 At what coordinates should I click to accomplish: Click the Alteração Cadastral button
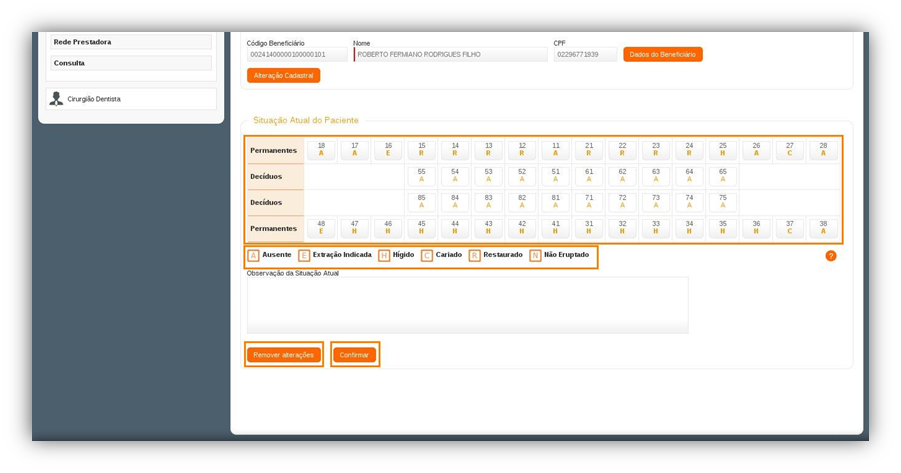click(x=283, y=75)
